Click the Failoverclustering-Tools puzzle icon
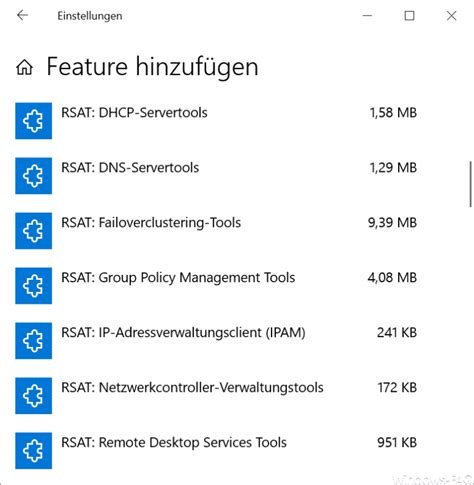 click(x=33, y=231)
